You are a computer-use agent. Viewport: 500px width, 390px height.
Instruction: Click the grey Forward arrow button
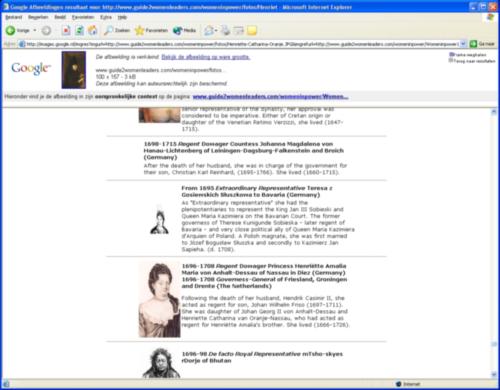click(x=46, y=31)
